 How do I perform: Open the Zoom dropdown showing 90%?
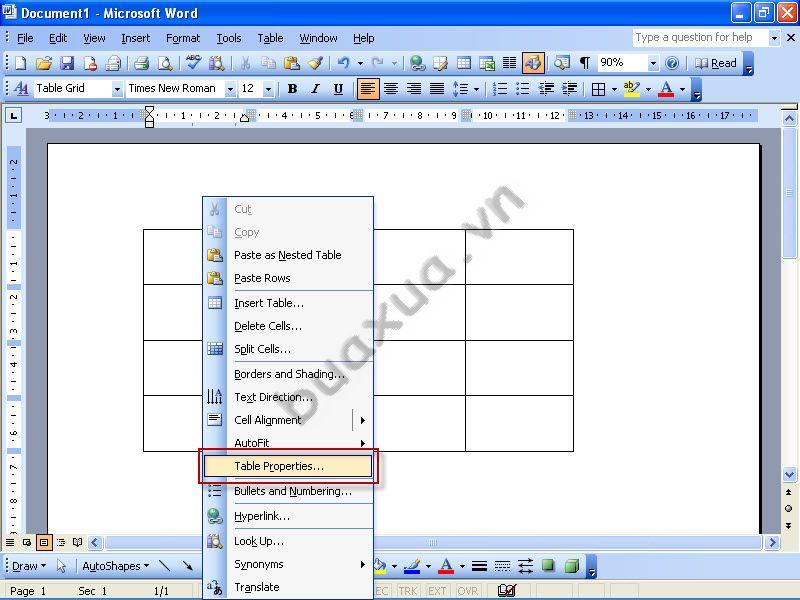coord(653,64)
